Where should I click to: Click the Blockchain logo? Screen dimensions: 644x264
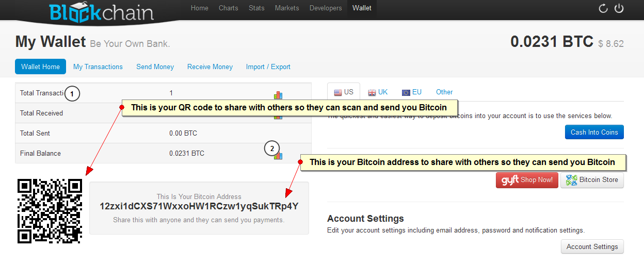coord(102,11)
